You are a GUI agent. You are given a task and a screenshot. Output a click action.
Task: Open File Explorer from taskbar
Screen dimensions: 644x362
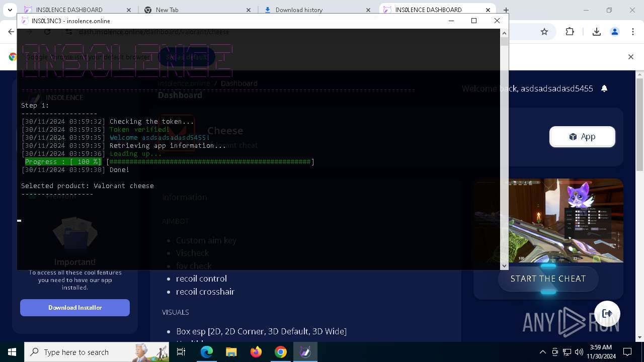(231, 352)
